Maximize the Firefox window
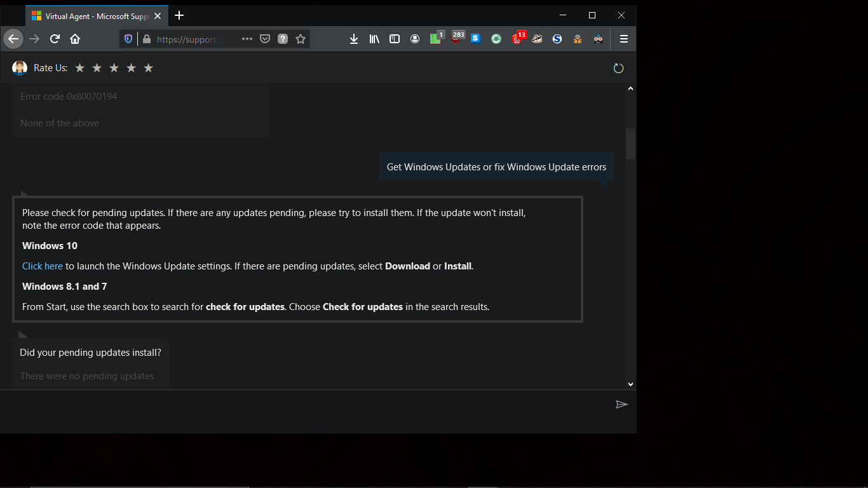 pyautogui.click(x=592, y=15)
